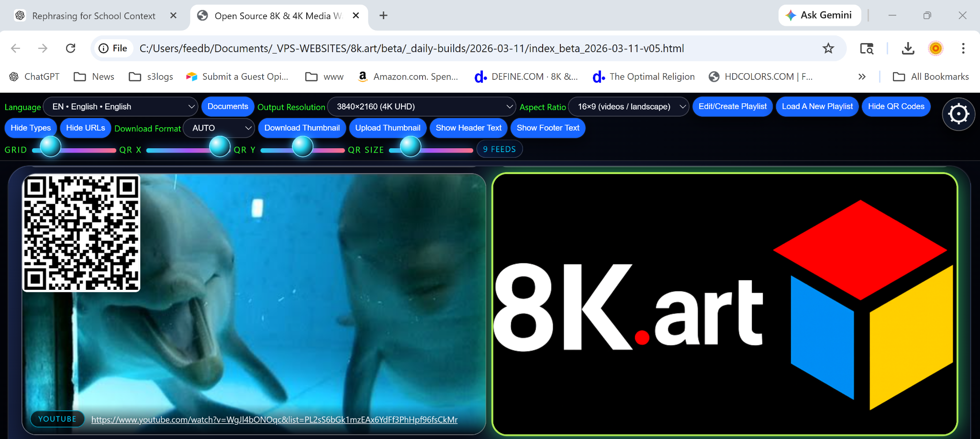The width and height of the screenshot is (980, 439).
Task: Open the Output Resolution dropdown
Action: (x=422, y=107)
